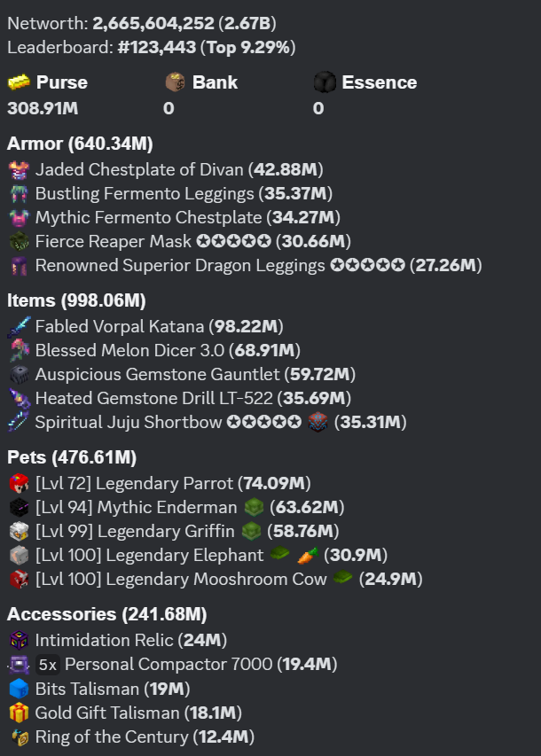
Task: Click the carrot emoji beside Legendary Elephant
Action: pyautogui.click(x=308, y=556)
